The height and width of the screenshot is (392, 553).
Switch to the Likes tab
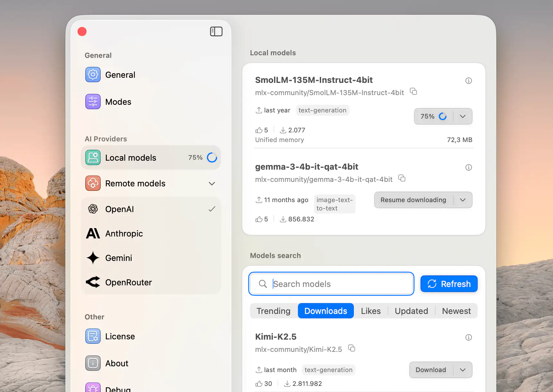coord(371,311)
